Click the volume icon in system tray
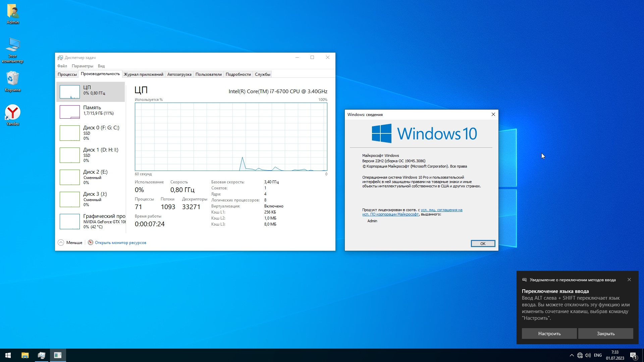This screenshot has height=362, width=644. [588, 355]
